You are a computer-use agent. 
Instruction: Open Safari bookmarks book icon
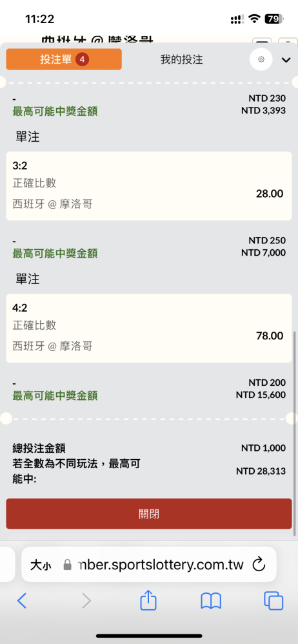click(211, 601)
